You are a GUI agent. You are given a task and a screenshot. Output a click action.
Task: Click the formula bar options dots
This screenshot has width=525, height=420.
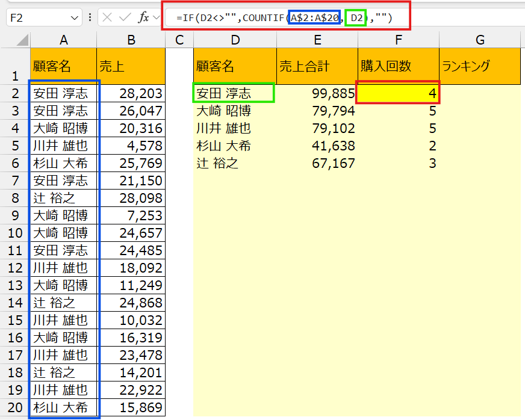click(x=90, y=17)
